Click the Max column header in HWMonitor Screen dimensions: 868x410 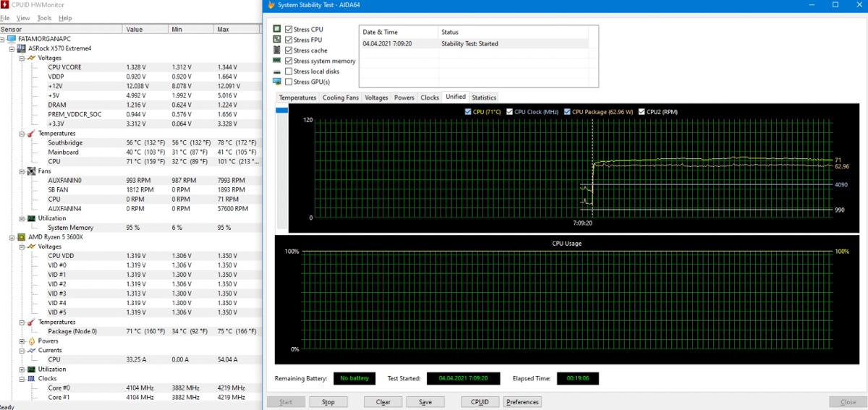237,30
